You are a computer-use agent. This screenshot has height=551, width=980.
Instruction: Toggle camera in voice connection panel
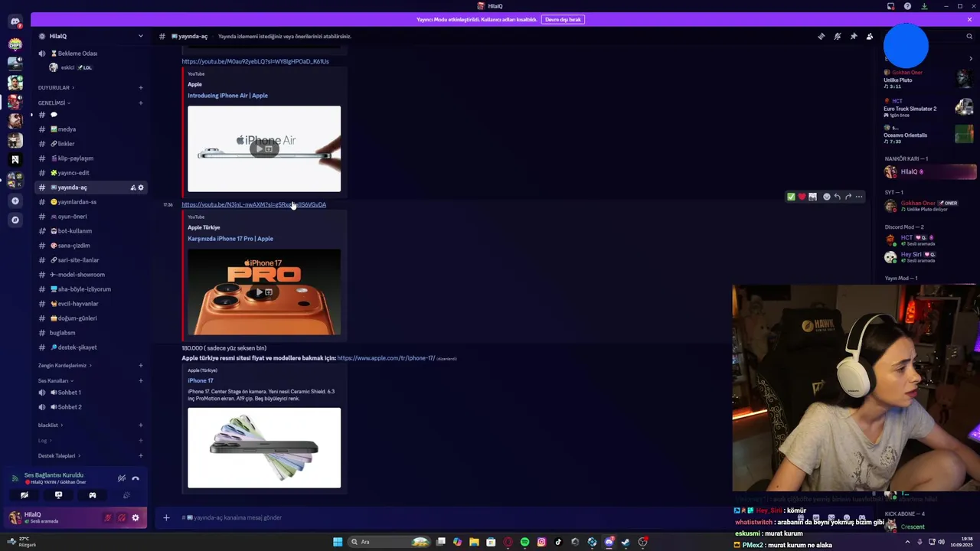[x=24, y=495]
